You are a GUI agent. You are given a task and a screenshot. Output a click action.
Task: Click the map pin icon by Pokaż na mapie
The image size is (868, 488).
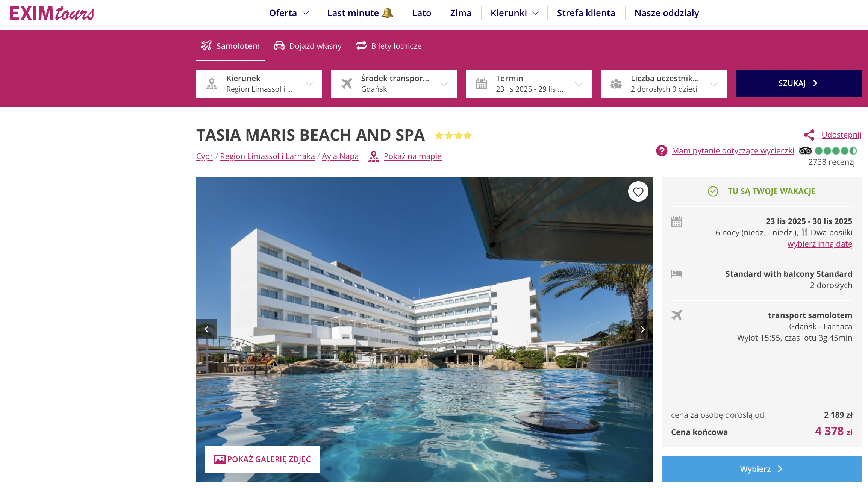(x=373, y=156)
